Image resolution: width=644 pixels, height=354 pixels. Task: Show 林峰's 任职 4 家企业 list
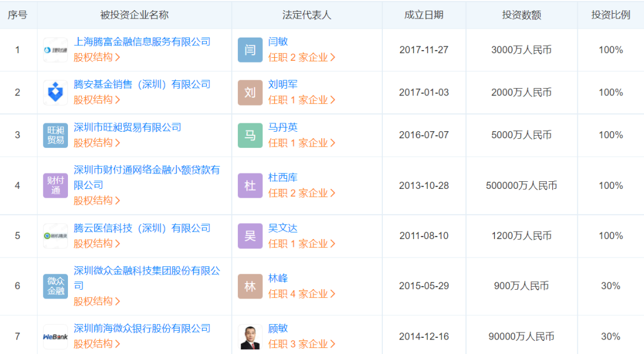pos(302,294)
